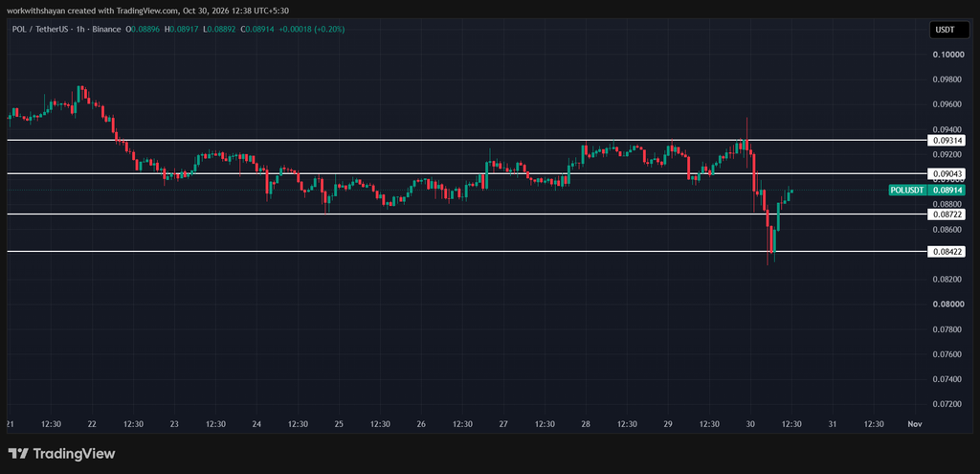Click the 0.09600 price axis label
The image size is (980, 474).
(948, 104)
